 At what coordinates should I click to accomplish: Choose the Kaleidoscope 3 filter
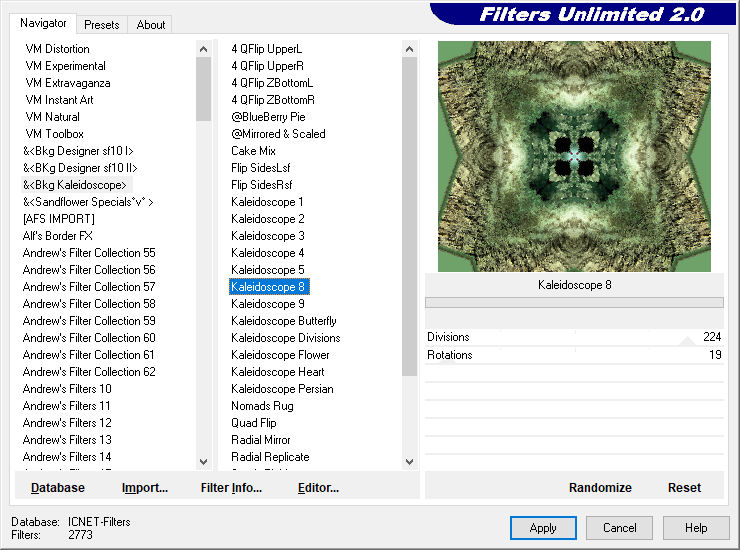click(268, 236)
